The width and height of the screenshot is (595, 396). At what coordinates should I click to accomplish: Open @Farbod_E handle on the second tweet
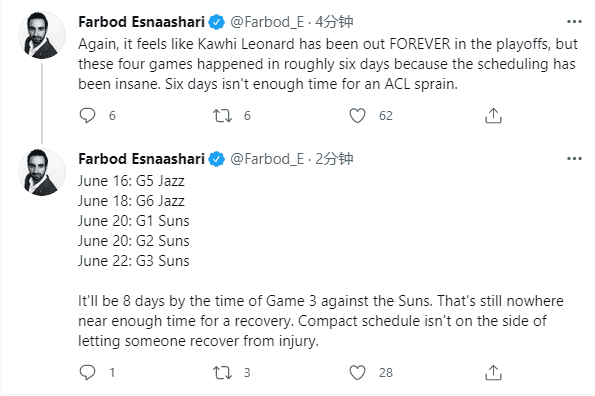tap(267, 159)
